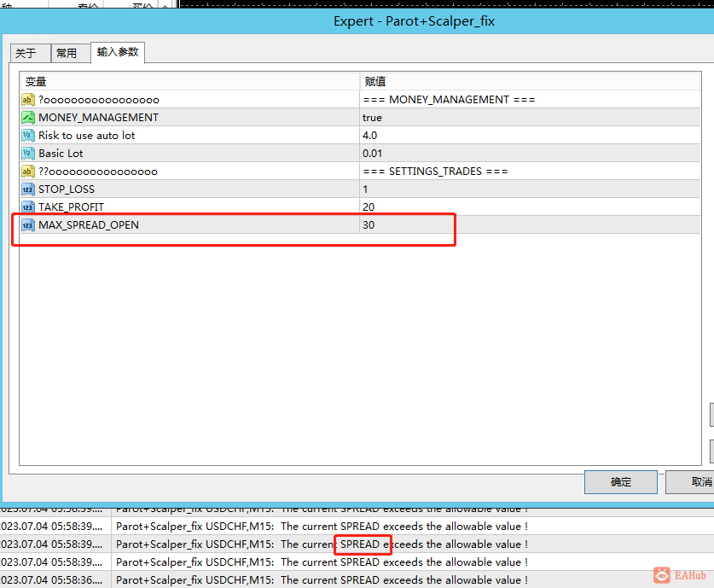
Task: Click the integer icon beside MAX_SPREAD_OPEN
Action: [28, 225]
